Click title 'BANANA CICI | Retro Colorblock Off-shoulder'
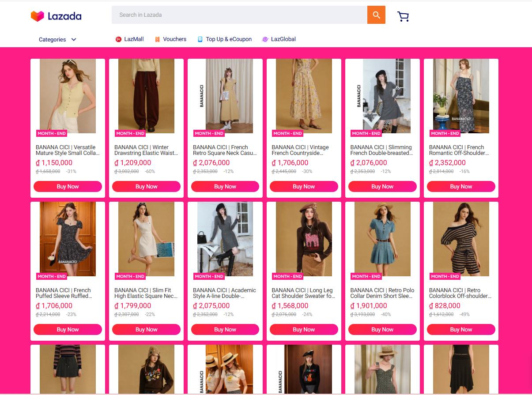The width and height of the screenshot is (532, 395). click(460, 293)
